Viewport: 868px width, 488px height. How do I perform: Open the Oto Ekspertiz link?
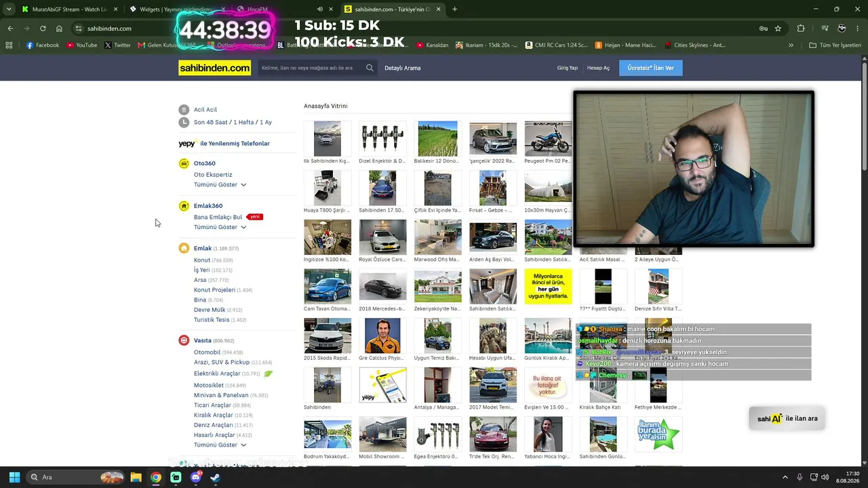[x=213, y=174]
